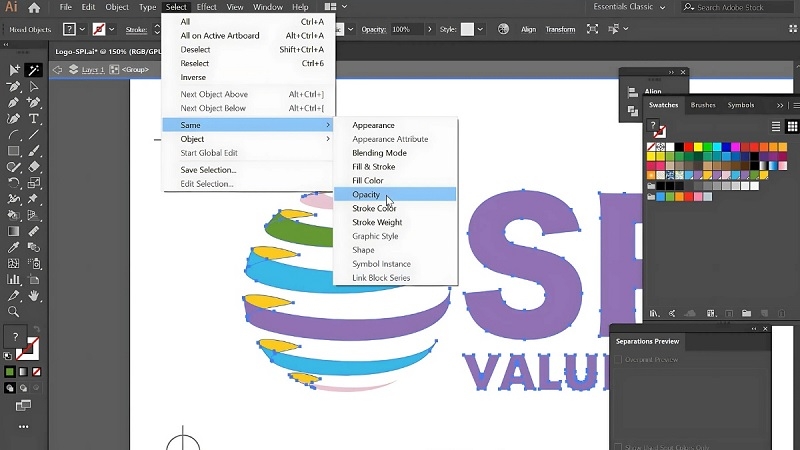Screen dimensions: 800x450
Task: Switch Swatches panel to list view
Action: (776, 127)
